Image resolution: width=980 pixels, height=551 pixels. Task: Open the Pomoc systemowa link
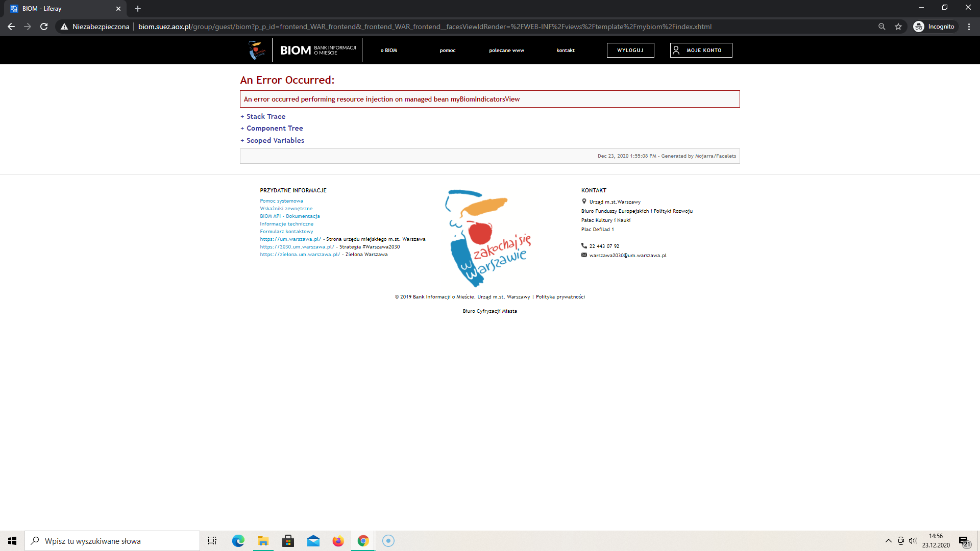click(281, 201)
